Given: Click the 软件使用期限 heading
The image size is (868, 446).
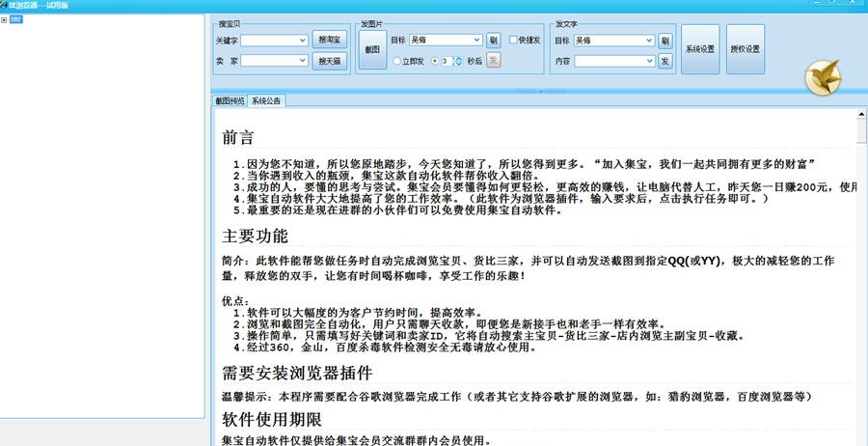Looking at the screenshot, I should 272,419.
